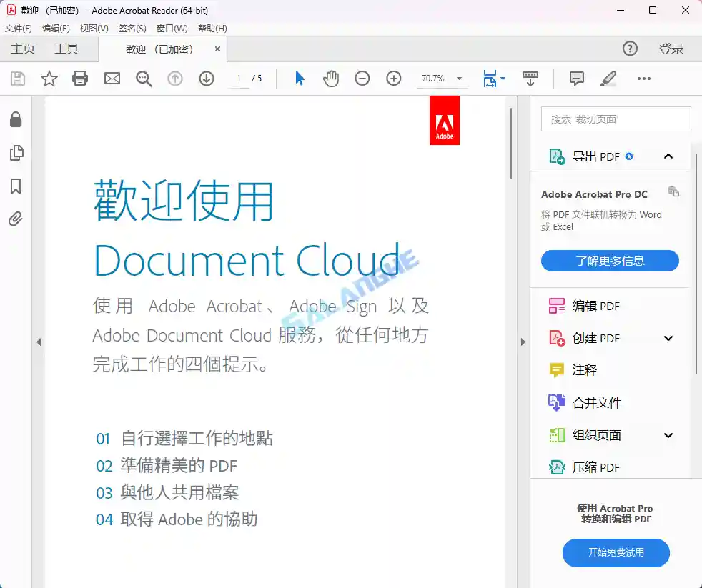This screenshot has width=702, height=588.
Task: Click the 了解更多信息 button
Action: click(610, 261)
